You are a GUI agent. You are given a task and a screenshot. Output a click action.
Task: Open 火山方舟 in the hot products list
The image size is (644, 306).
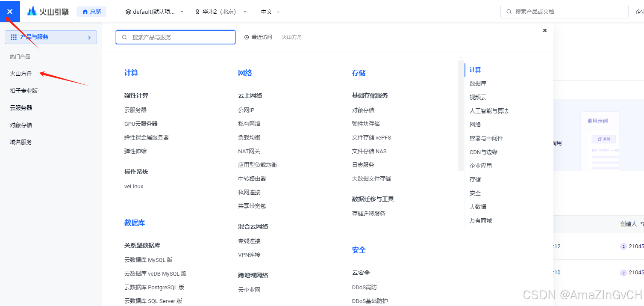coord(21,74)
